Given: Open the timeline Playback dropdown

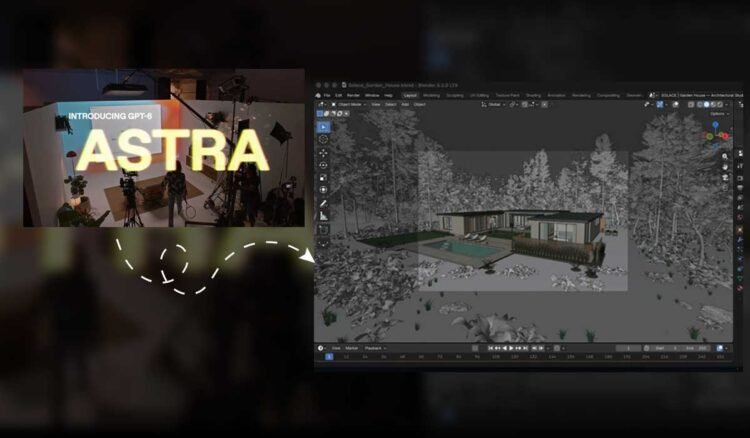Looking at the screenshot, I should pos(375,348).
